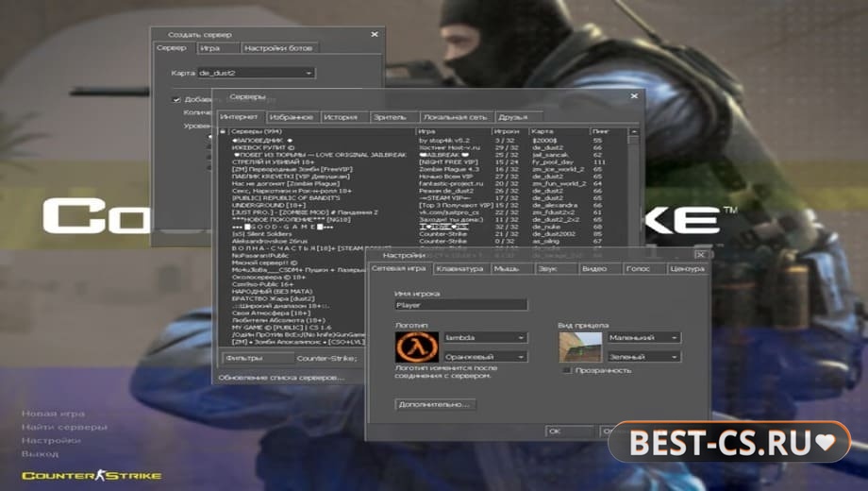Click the server list scrollbar up arrow
868x491 pixels.
coord(634,132)
